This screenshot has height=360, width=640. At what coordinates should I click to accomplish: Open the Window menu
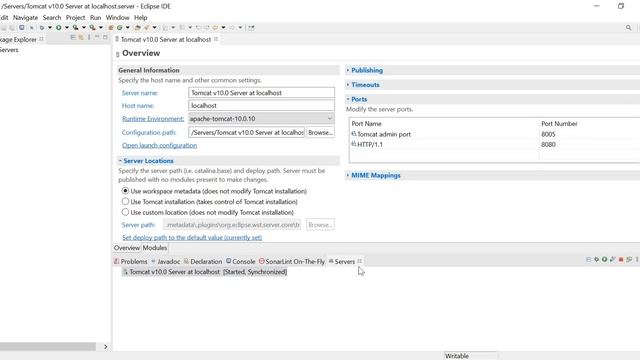coord(118,18)
